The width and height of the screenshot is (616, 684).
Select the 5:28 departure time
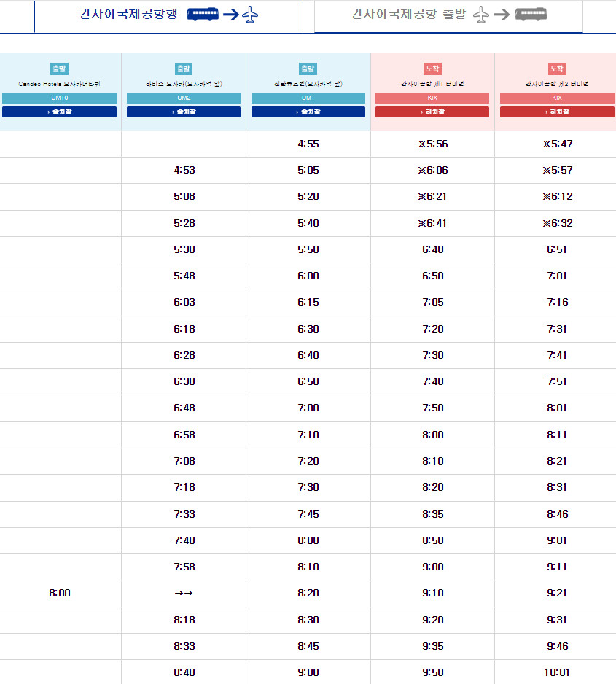click(x=184, y=223)
